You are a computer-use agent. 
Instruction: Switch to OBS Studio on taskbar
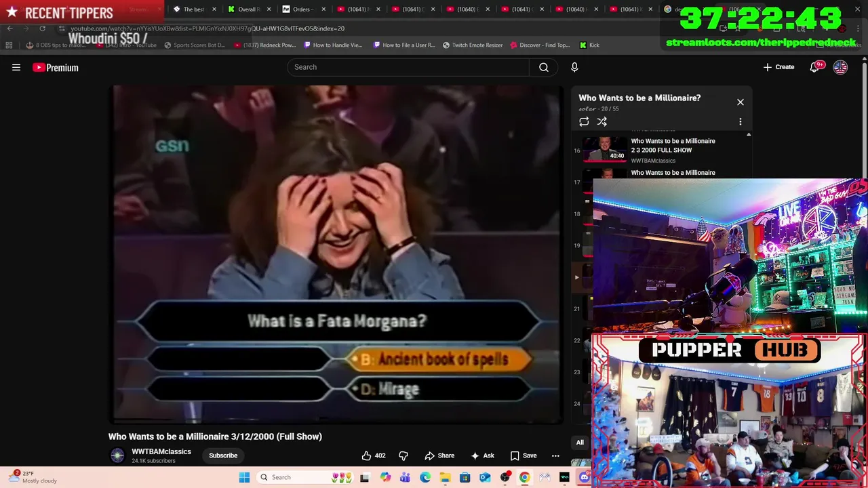505,477
